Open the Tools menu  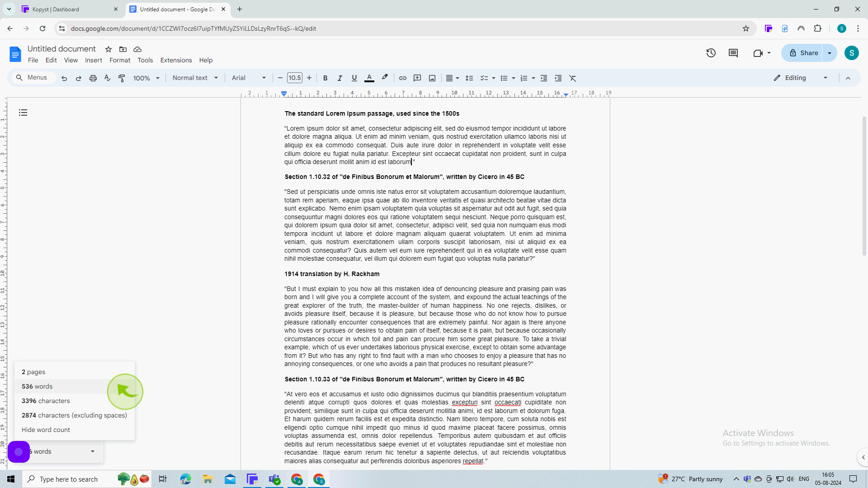pyautogui.click(x=145, y=60)
